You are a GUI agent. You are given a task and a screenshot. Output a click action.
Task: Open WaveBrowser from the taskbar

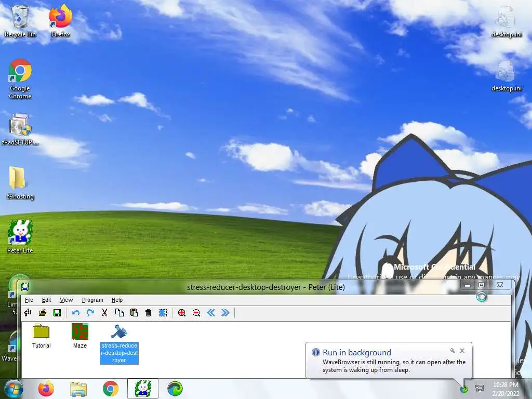(175, 389)
